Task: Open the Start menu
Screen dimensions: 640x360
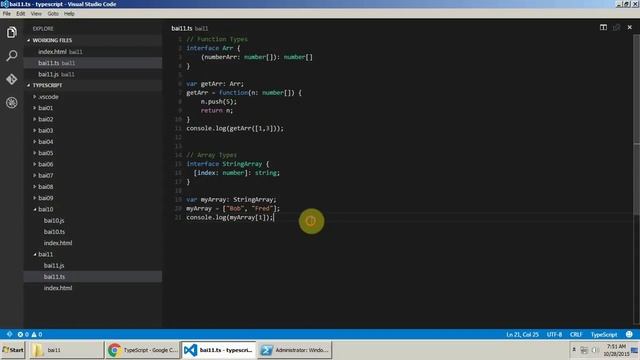Action: (13, 350)
